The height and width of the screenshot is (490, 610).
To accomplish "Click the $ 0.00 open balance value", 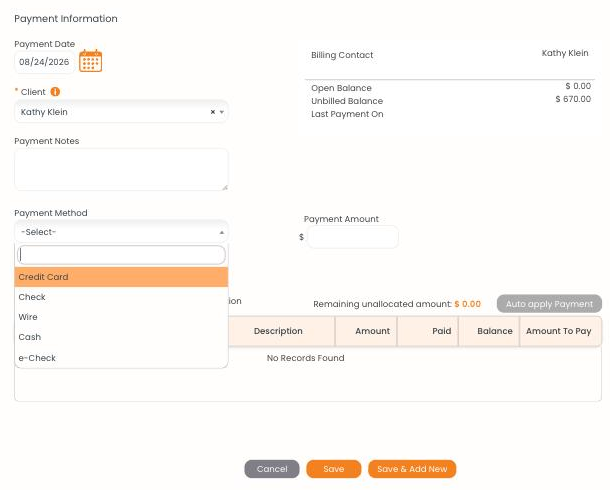I will (x=578, y=86).
